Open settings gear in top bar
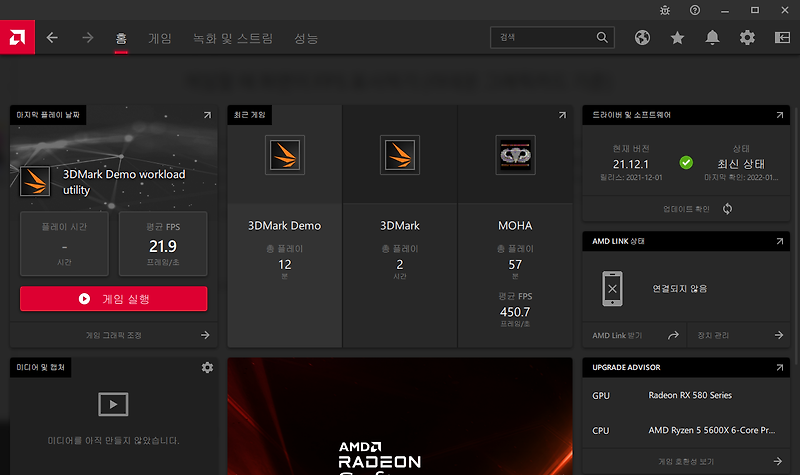Screen dimensions: 800x475 pos(747,37)
